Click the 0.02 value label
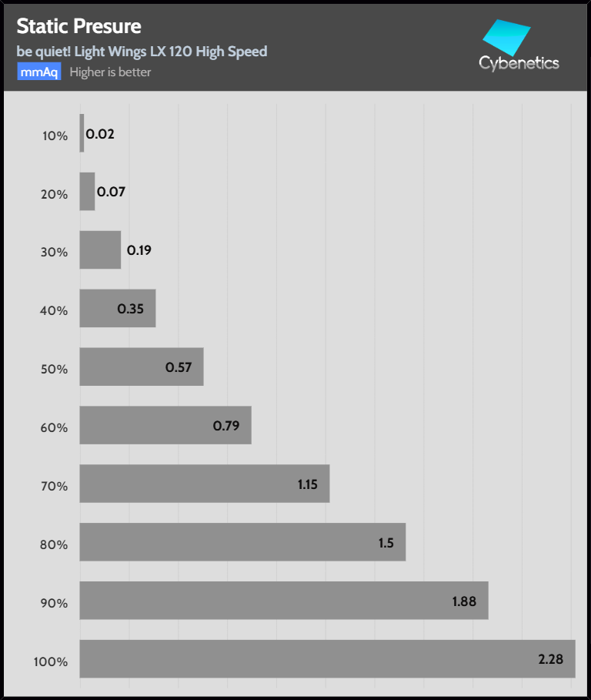 pyautogui.click(x=100, y=133)
